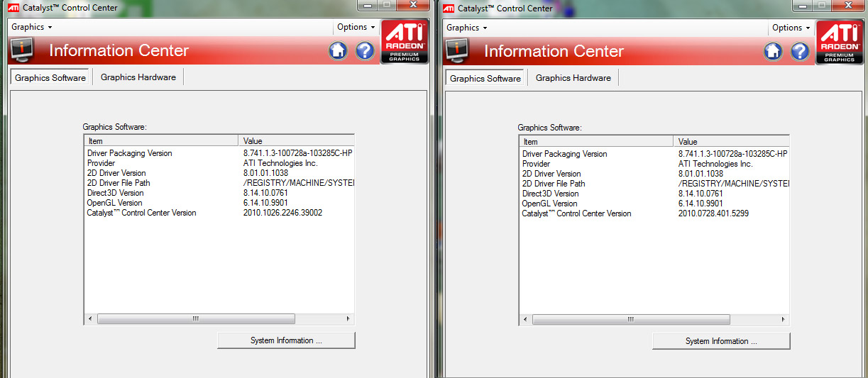Screen dimensions: 868x378
Task: Open Graphics menu in right window
Action: [466, 28]
